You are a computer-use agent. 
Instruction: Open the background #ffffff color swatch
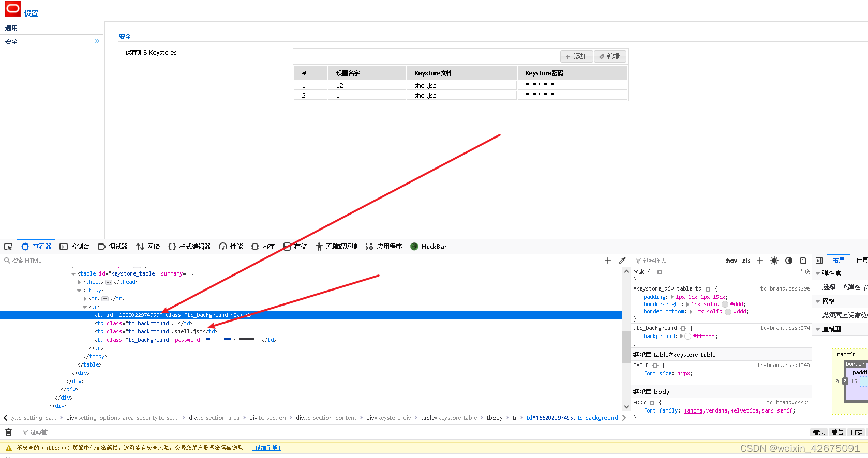point(687,337)
